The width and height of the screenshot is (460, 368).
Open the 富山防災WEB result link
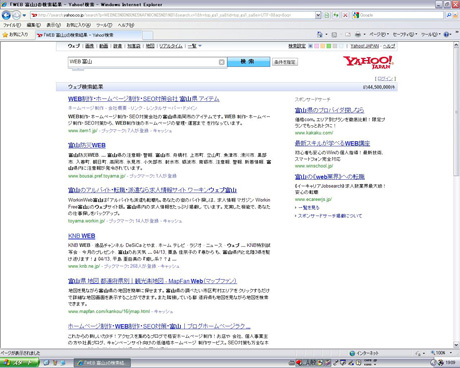87,145
